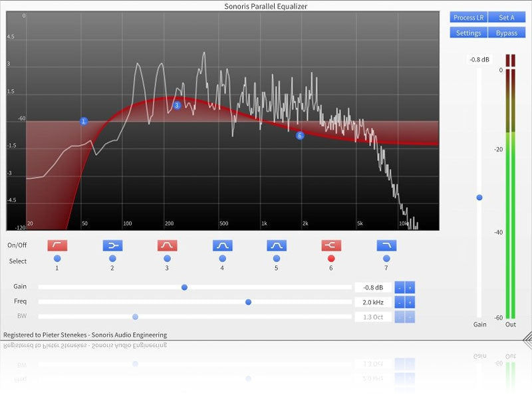This screenshot has width=532, height=405.
Task: Toggle band 7 low-pass filter on/off
Action: point(386,245)
